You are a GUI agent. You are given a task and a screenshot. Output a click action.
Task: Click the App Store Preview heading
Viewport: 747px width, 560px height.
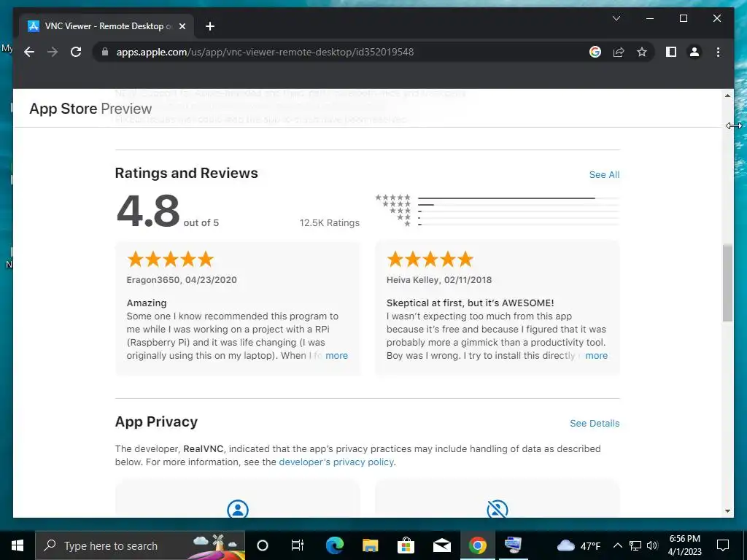[90, 109]
